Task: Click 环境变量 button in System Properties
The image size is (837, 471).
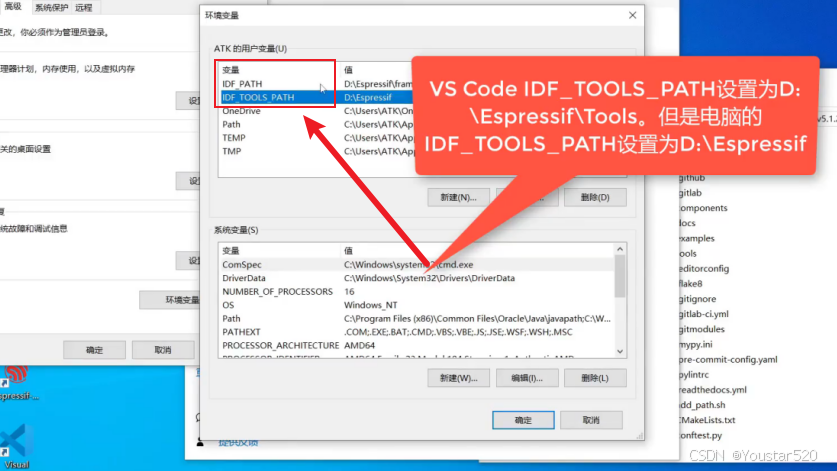Action: [x=170, y=300]
